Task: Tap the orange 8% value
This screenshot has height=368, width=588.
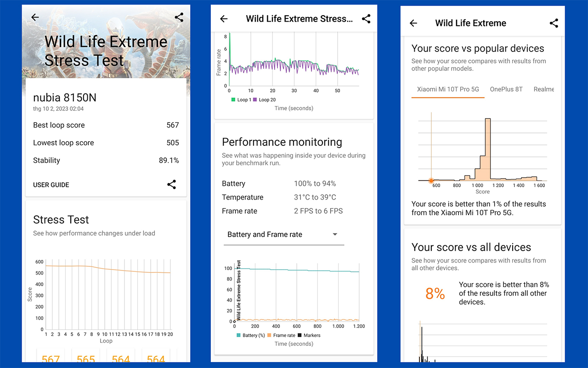Action: point(435,293)
